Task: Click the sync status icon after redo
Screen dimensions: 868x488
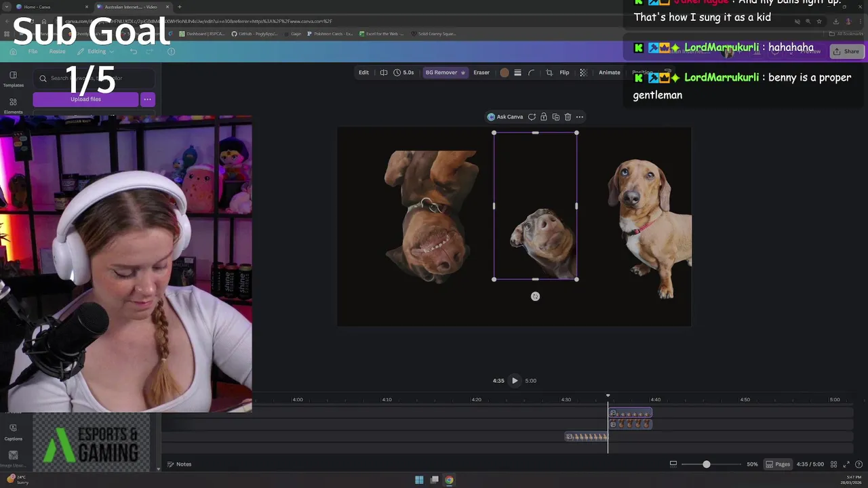Action: click(x=171, y=52)
